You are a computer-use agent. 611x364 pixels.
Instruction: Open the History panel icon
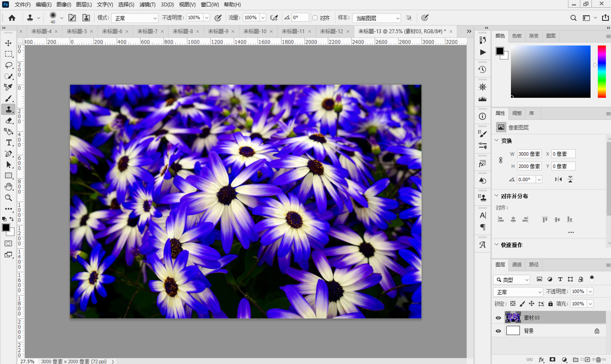click(x=482, y=69)
